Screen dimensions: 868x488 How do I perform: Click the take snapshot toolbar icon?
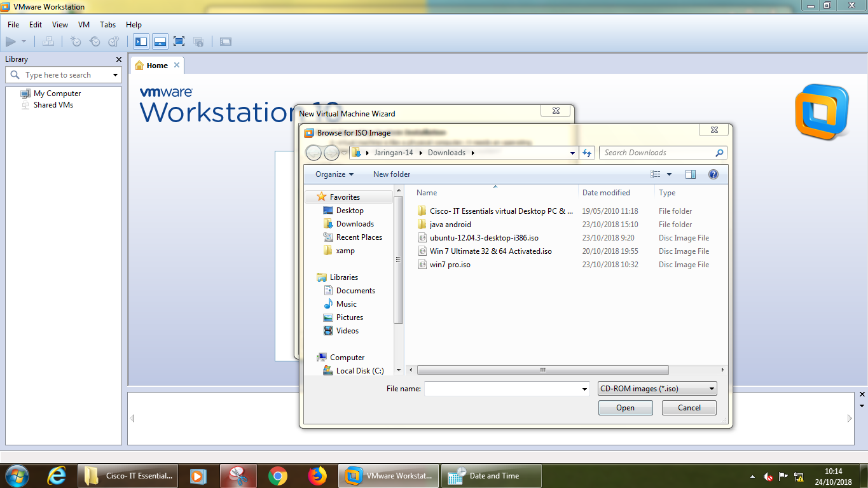[x=76, y=42]
